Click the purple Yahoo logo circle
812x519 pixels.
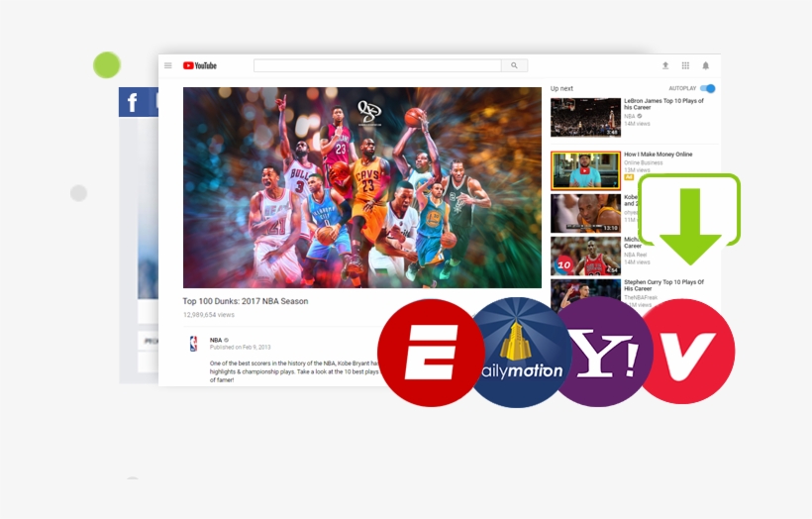click(603, 352)
